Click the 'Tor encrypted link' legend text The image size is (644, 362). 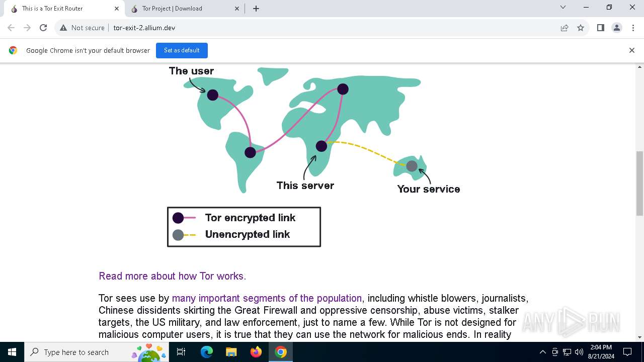(x=250, y=218)
